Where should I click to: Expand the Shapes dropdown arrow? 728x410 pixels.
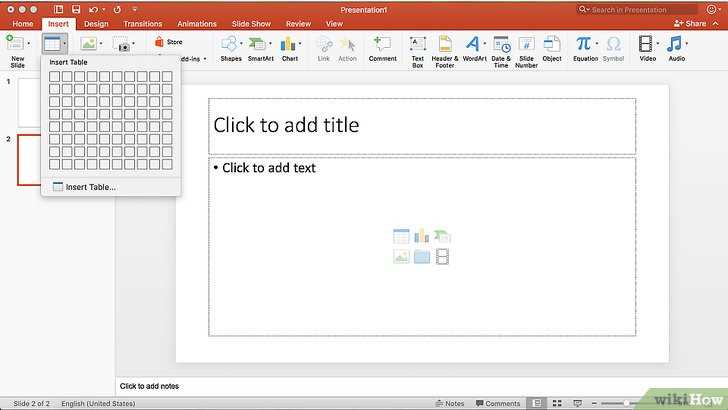coord(241,44)
